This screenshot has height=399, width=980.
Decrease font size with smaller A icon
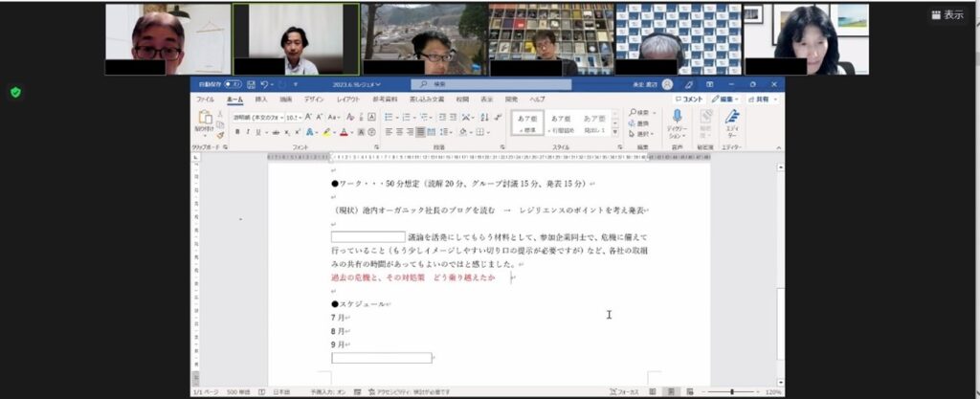tap(320, 117)
